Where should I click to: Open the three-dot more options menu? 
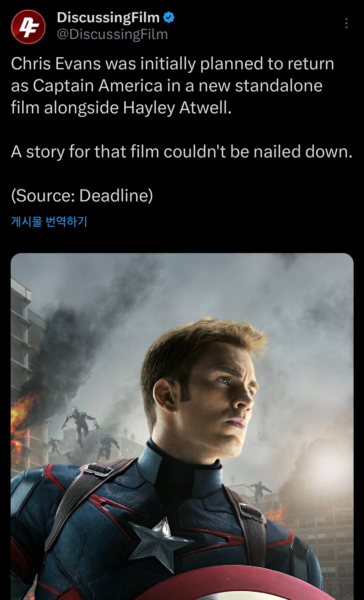click(x=346, y=23)
